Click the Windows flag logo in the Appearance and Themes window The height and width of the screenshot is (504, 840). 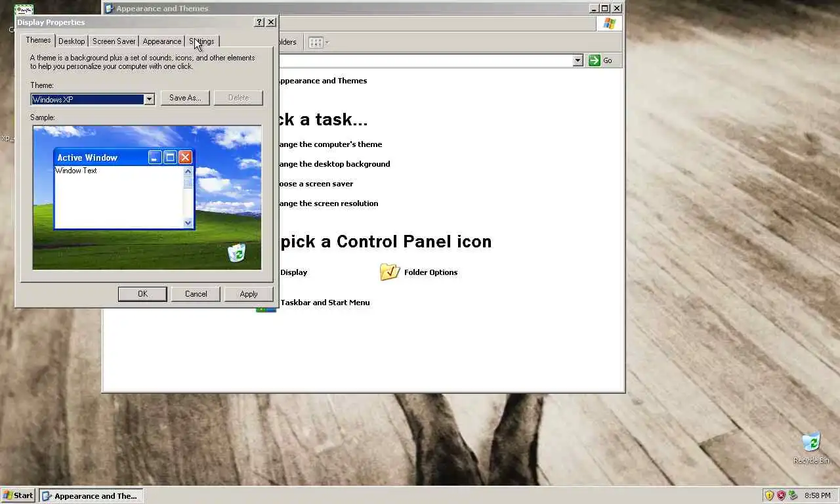[609, 24]
